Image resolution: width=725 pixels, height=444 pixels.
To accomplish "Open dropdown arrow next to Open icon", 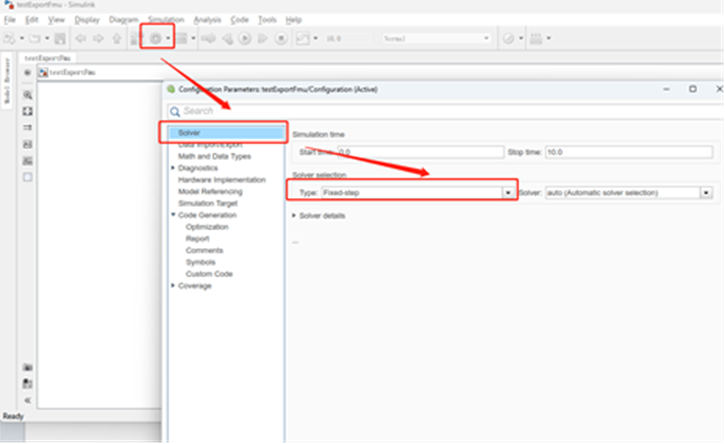I will pos(47,38).
